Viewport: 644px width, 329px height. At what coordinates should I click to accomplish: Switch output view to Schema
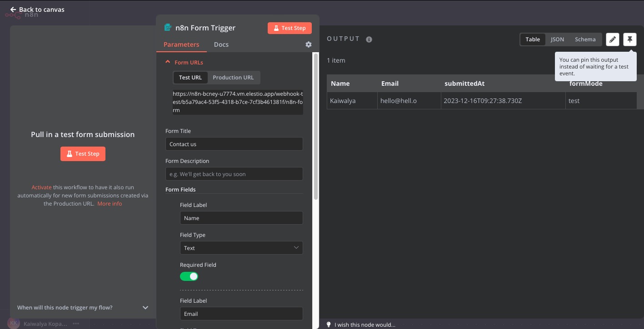pos(585,39)
